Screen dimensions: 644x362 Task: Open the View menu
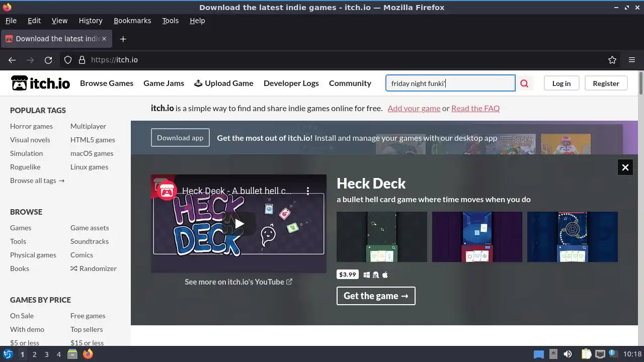pos(59,21)
